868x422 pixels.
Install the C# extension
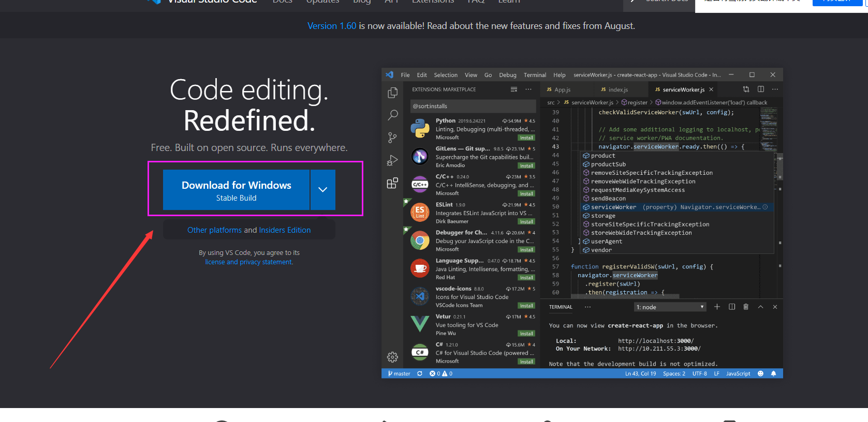coord(526,361)
